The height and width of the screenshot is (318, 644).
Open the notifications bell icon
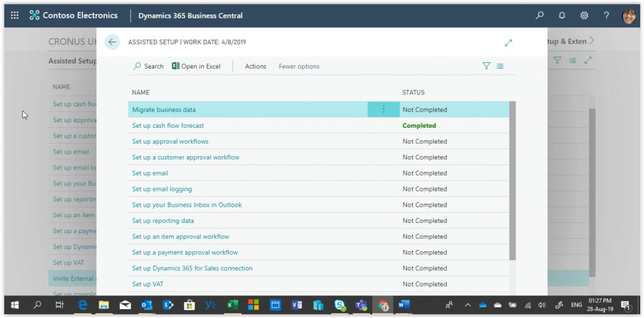point(562,16)
